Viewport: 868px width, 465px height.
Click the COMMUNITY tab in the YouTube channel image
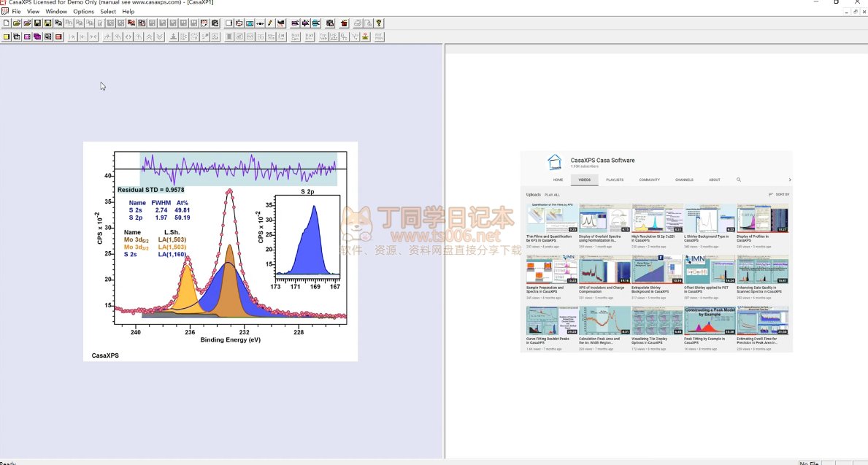click(649, 180)
